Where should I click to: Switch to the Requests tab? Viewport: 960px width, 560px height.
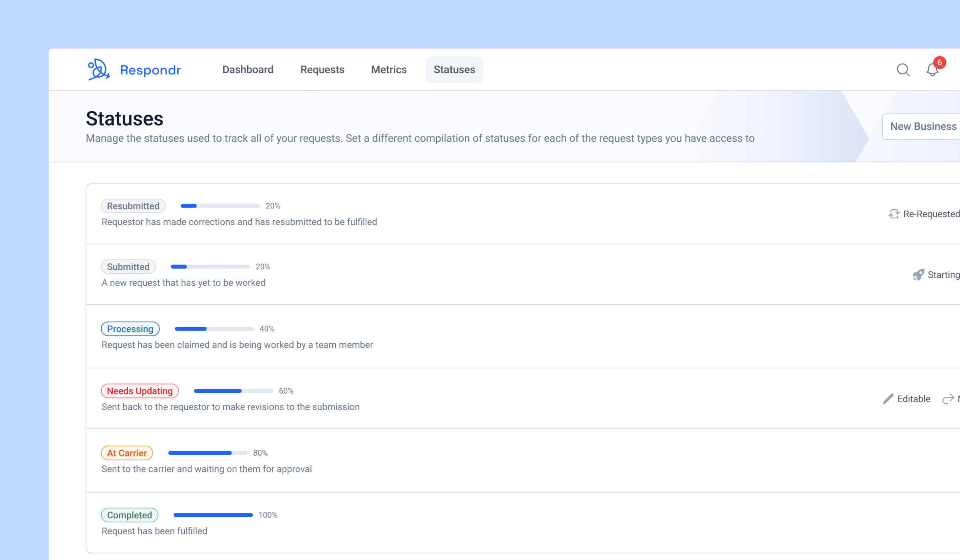pos(322,70)
